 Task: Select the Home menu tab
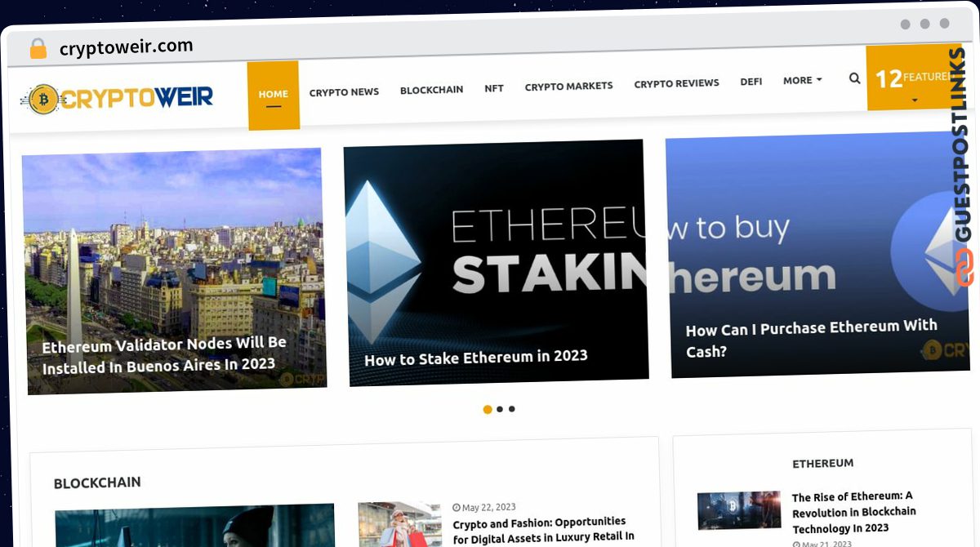coord(274,95)
